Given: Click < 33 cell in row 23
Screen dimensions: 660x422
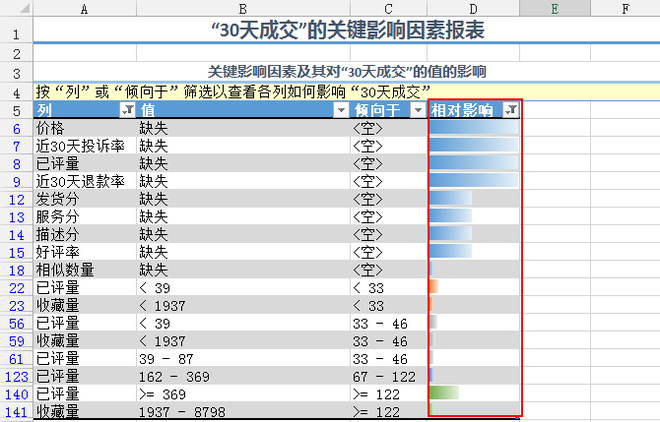Looking at the screenshot, I should coord(389,305).
